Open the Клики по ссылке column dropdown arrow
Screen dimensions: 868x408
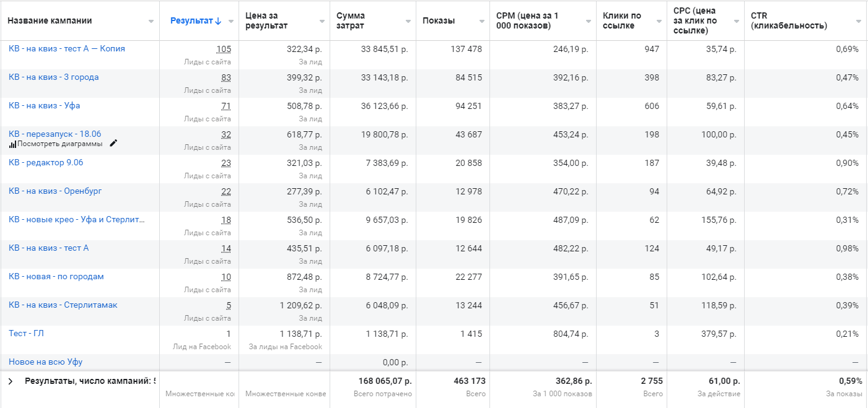[659, 22]
